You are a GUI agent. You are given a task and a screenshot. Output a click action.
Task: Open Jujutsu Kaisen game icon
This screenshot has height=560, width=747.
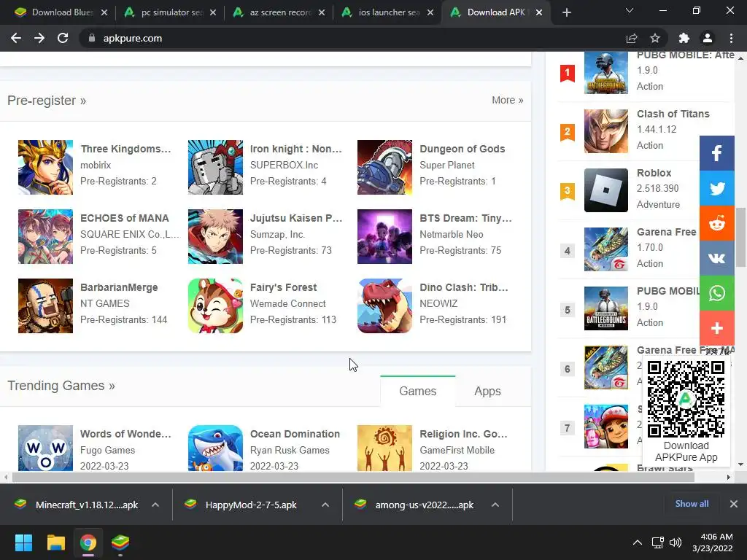coord(215,237)
